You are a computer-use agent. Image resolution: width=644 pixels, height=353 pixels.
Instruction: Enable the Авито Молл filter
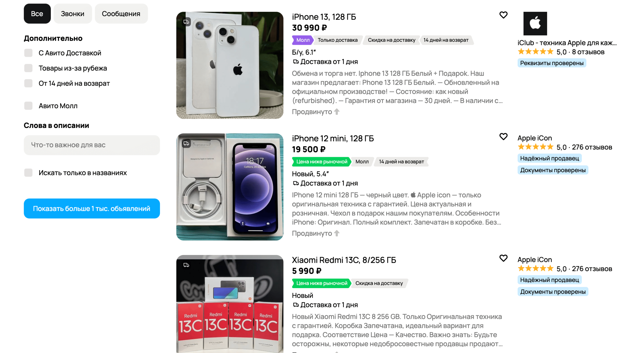point(28,106)
